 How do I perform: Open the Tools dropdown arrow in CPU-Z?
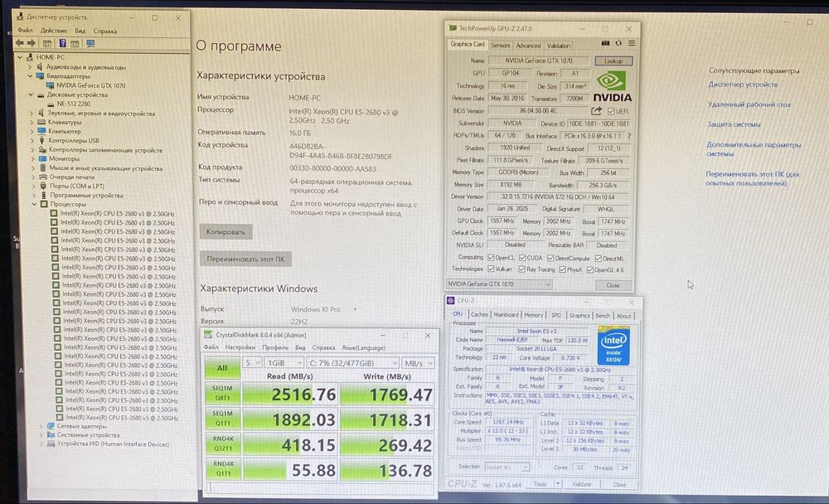pyautogui.click(x=558, y=484)
